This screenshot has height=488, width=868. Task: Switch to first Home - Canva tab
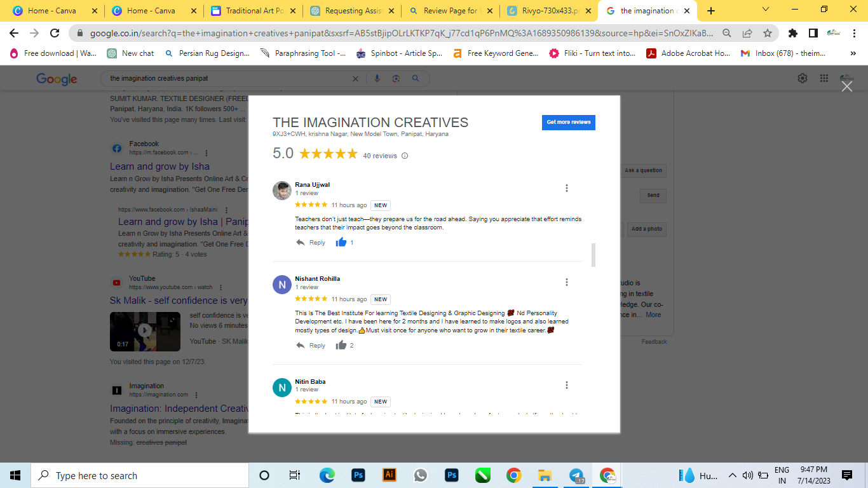(55, 11)
